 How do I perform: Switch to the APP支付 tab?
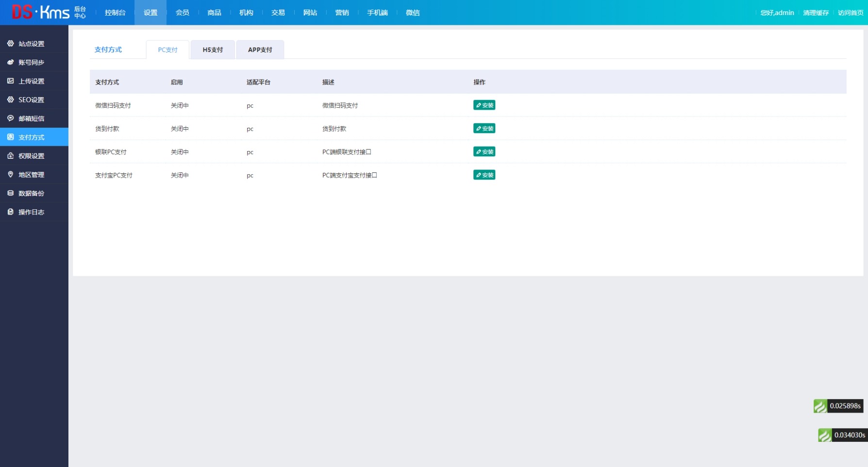[x=260, y=50]
